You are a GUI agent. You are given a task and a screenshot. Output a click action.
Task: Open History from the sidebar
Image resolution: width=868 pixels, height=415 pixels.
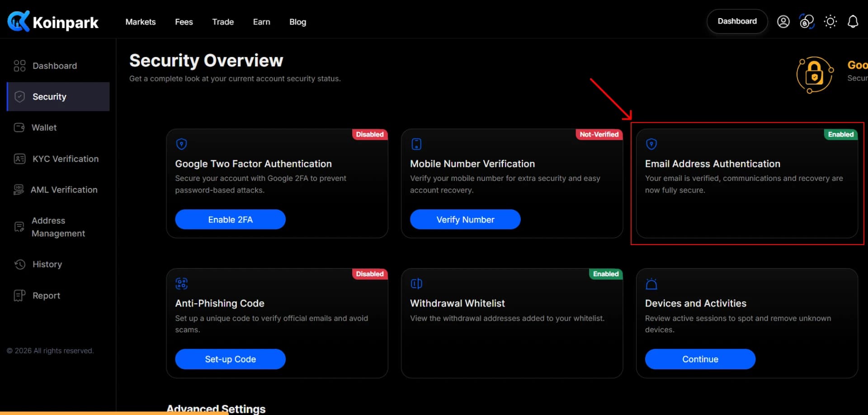[x=58, y=264]
